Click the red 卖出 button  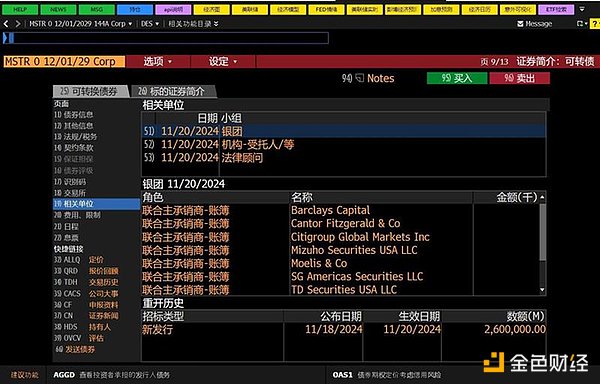point(520,78)
